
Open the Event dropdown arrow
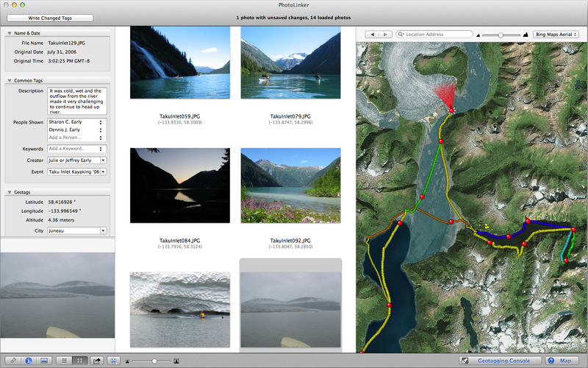coord(103,171)
